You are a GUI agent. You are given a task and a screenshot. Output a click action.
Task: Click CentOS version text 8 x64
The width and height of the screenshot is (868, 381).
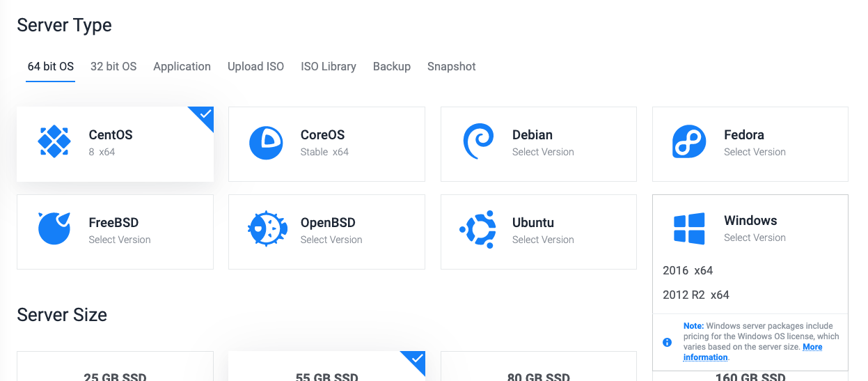102,152
